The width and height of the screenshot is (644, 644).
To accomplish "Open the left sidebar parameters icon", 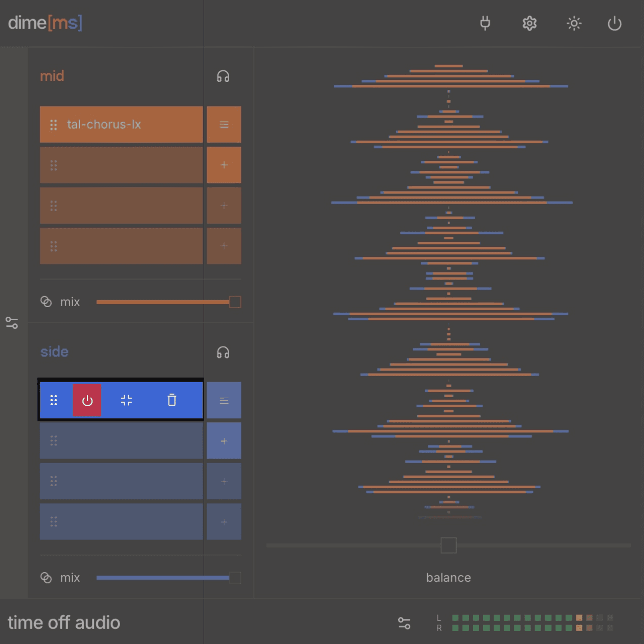I will (12, 323).
